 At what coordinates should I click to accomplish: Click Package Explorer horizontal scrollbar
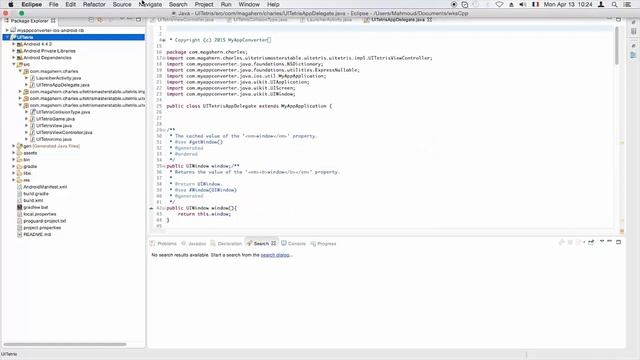point(65,344)
